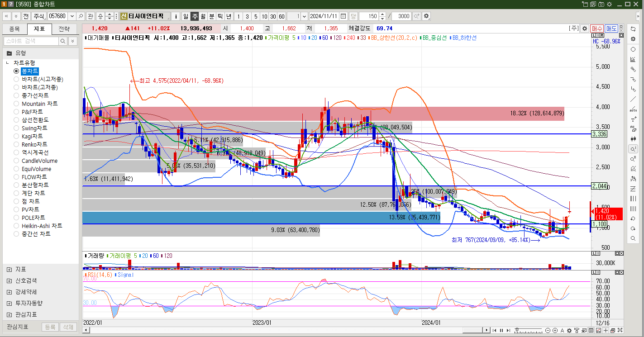Jump to first bar playback button
644x337 pixels.
[x=494, y=331]
